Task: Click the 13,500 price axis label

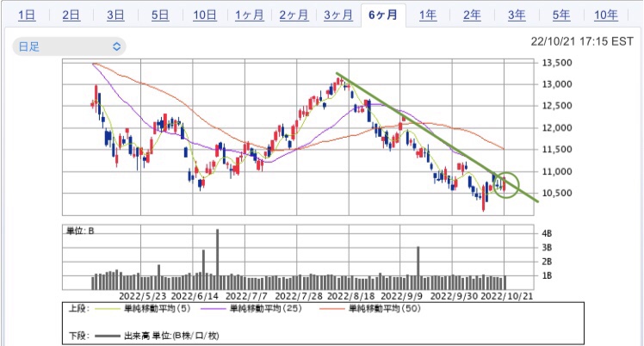Action: 557,63
